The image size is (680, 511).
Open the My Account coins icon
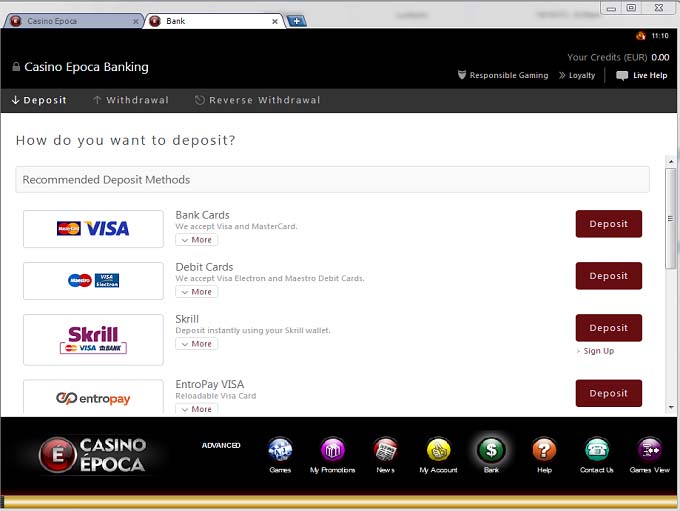[x=438, y=450]
